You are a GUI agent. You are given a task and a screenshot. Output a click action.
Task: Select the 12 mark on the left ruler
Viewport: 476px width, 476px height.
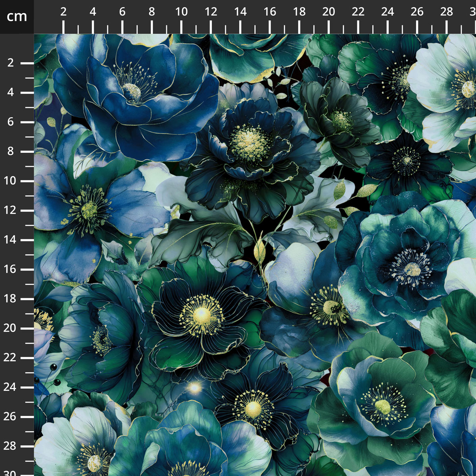(10, 210)
